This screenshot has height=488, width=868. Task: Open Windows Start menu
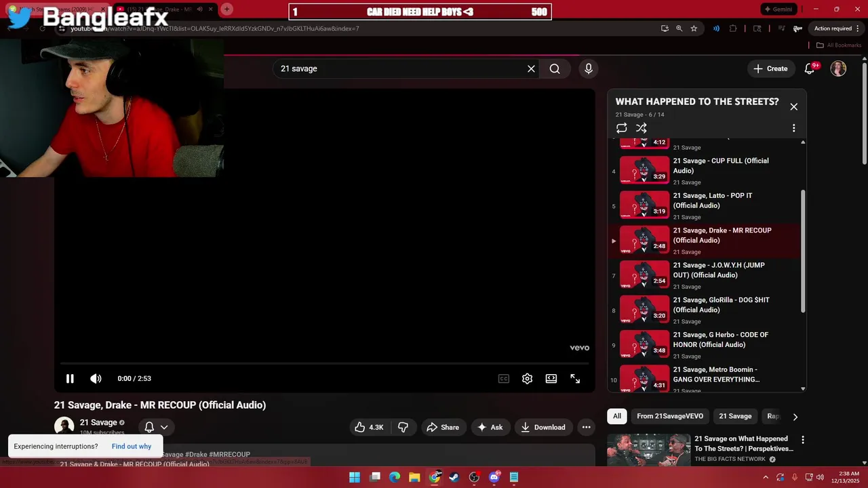[x=355, y=477]
